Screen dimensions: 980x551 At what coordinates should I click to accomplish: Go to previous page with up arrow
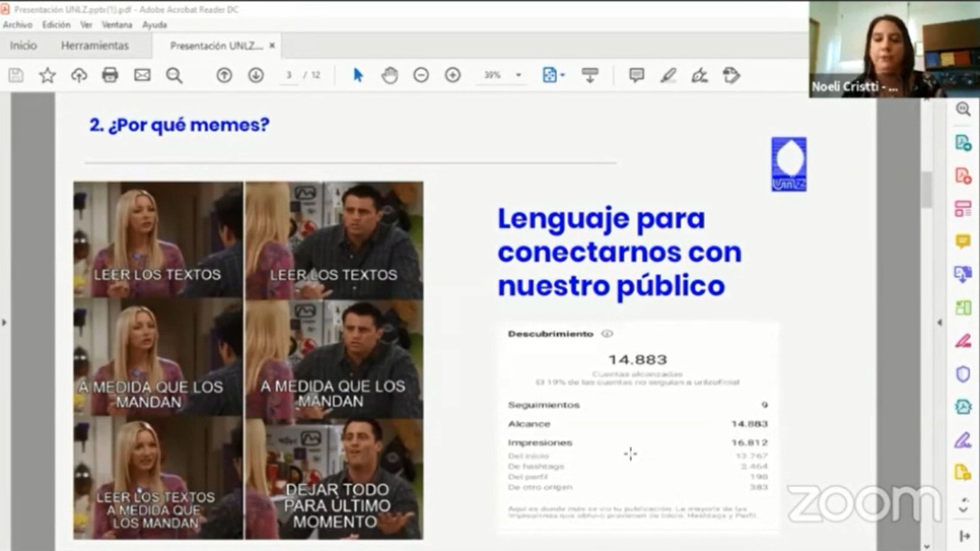pyautogui.click(x=224, y=75)
